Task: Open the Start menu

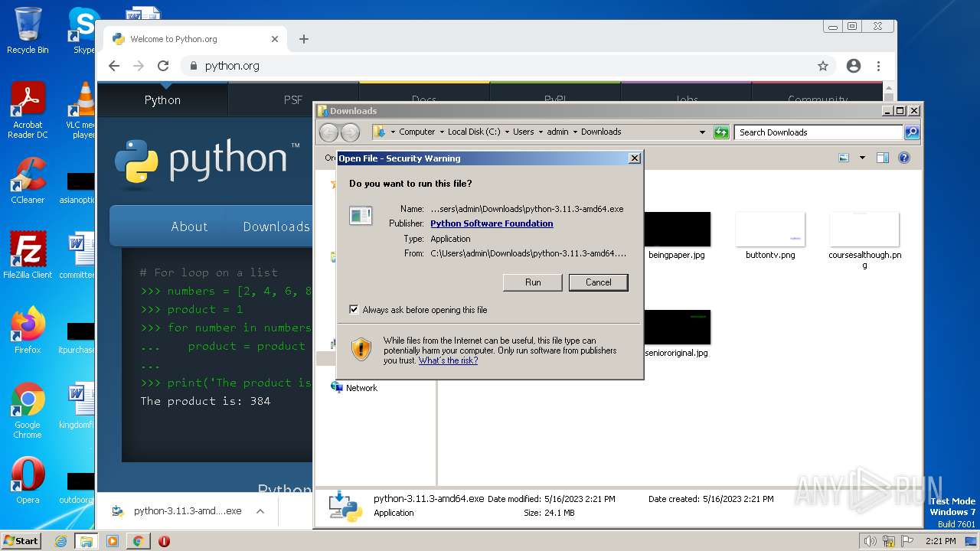Action: 21,541
